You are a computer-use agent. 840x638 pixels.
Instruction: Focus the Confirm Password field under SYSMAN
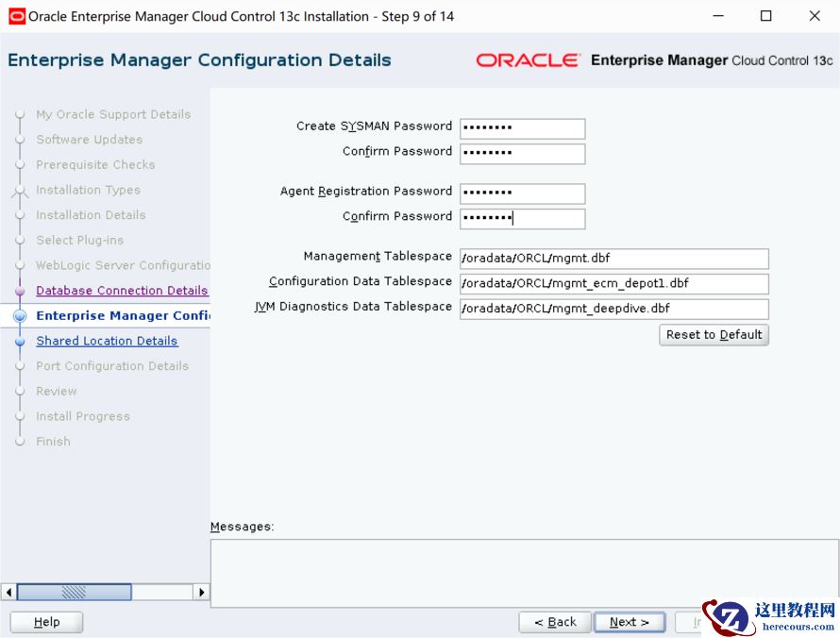(x=522, y=153)
